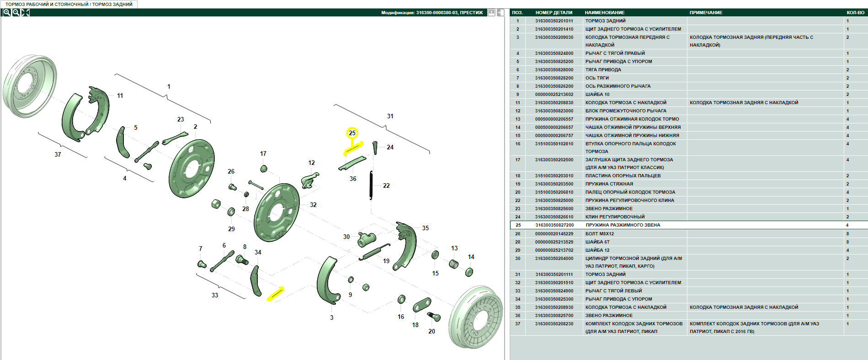Click callout number 1 in the diagram
The image size is (868, 360).
click(169, 86)
